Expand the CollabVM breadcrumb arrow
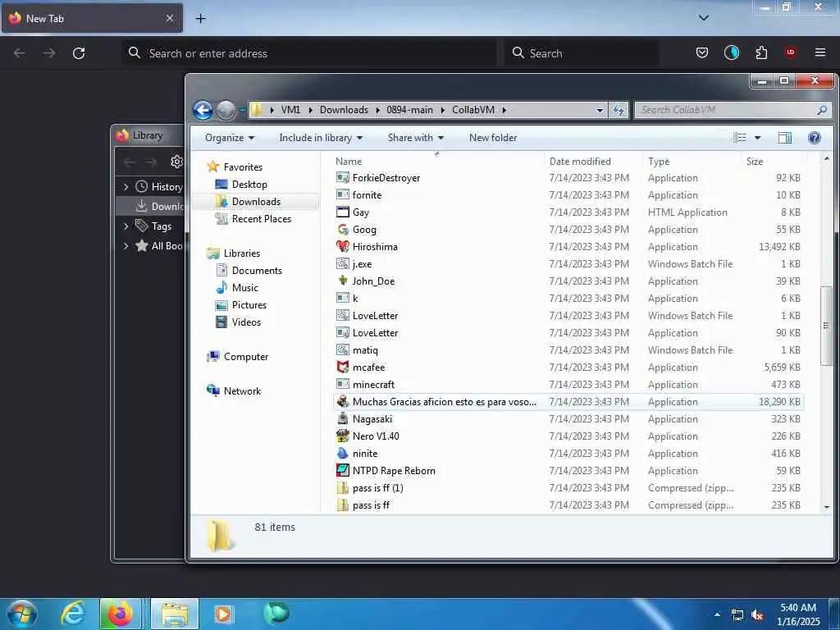840x630 pixels. (x=504, y=111)
